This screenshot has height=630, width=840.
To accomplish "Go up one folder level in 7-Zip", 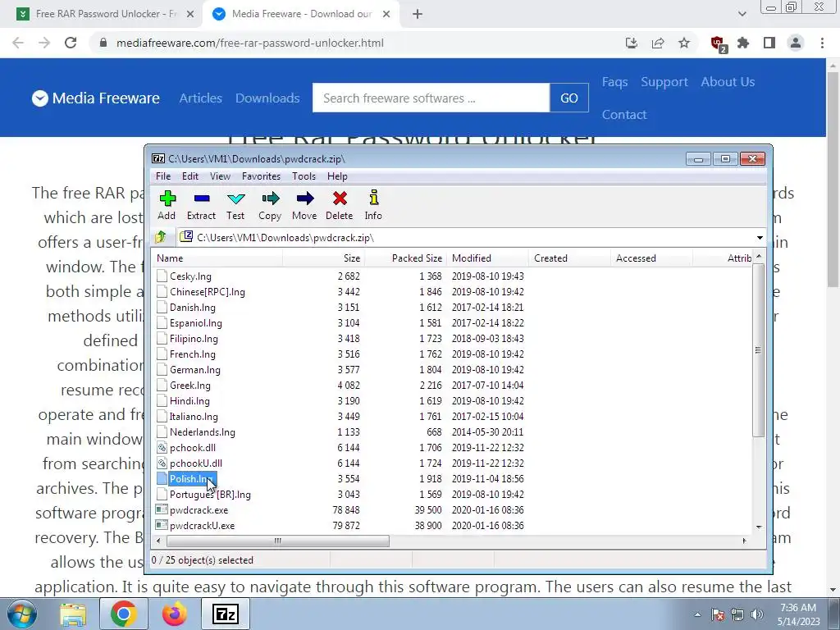I will pyautogui.click(x=160, y=237).
